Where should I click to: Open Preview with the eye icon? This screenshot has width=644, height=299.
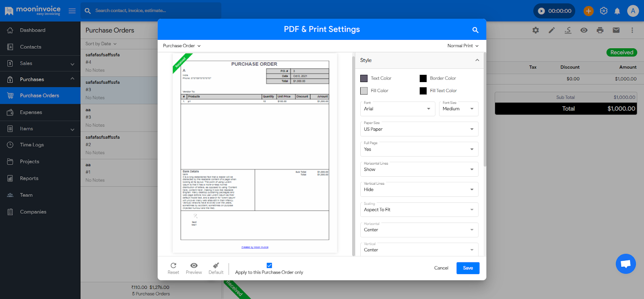coord(194,266)
